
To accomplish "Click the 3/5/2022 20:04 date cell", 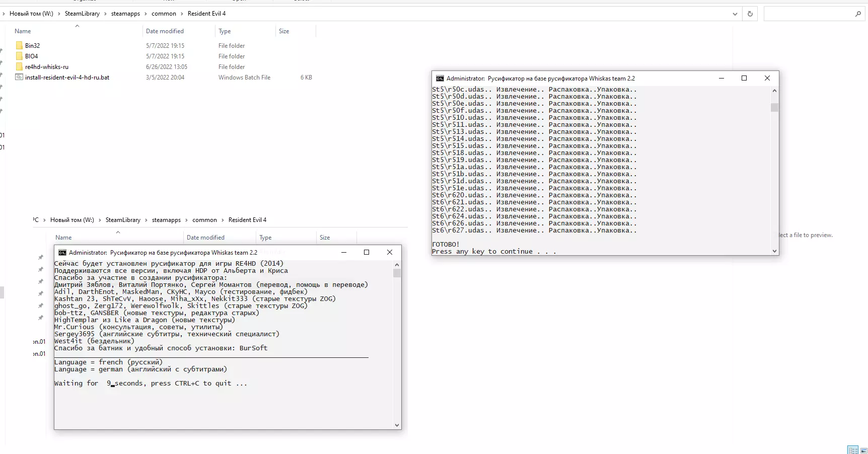I will tap(165, 77).
